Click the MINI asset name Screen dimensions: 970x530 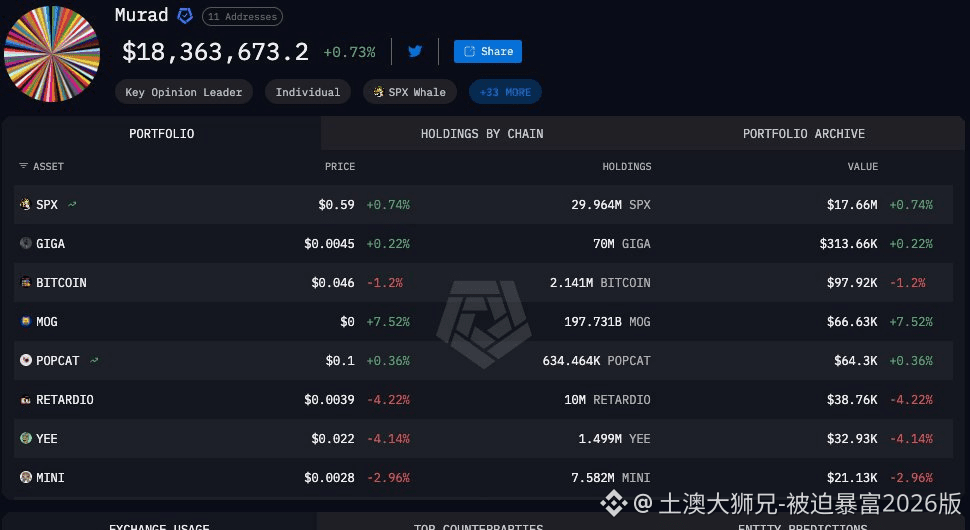click(x=50, y=477)
